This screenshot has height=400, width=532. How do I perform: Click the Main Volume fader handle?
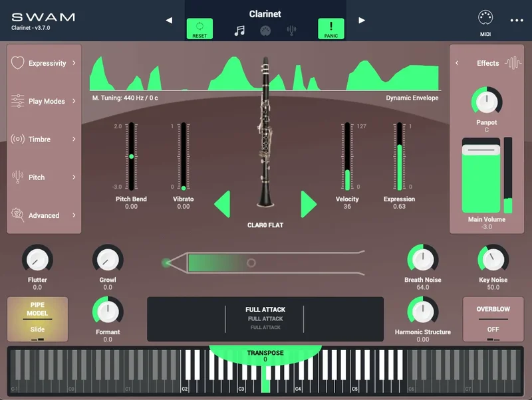click(481, 150)
